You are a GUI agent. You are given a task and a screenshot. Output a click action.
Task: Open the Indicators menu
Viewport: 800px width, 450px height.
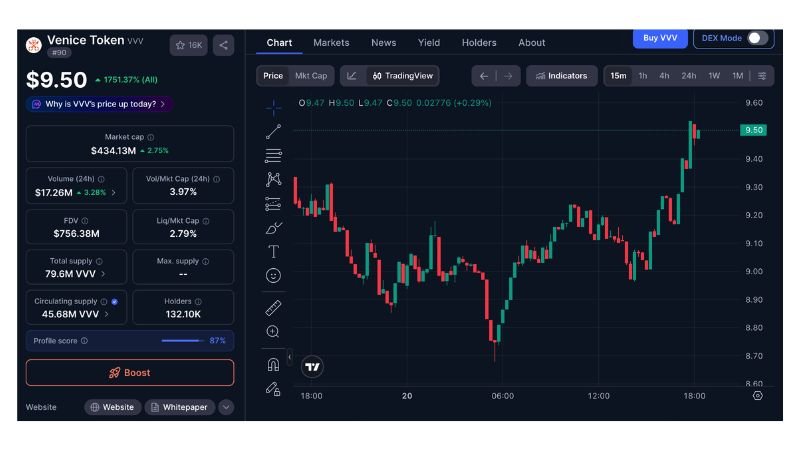[561, 76]
